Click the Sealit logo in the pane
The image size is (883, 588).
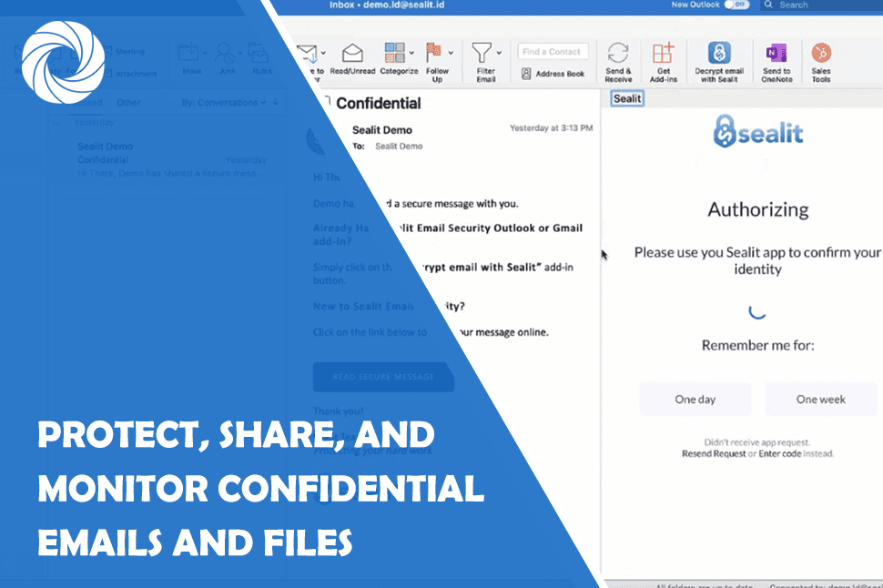coord(758,132)
